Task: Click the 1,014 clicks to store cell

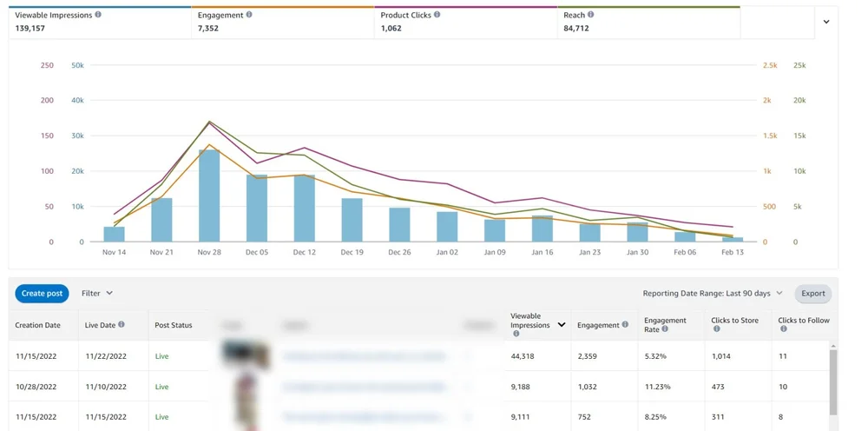Action: click(x=720, y=356)
